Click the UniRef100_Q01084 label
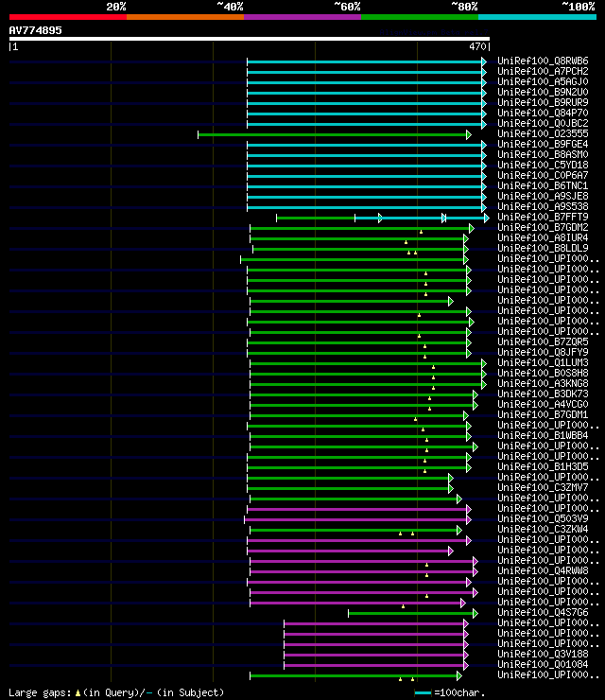The height and width of the screenshot is (700, 605). (543, 664)
